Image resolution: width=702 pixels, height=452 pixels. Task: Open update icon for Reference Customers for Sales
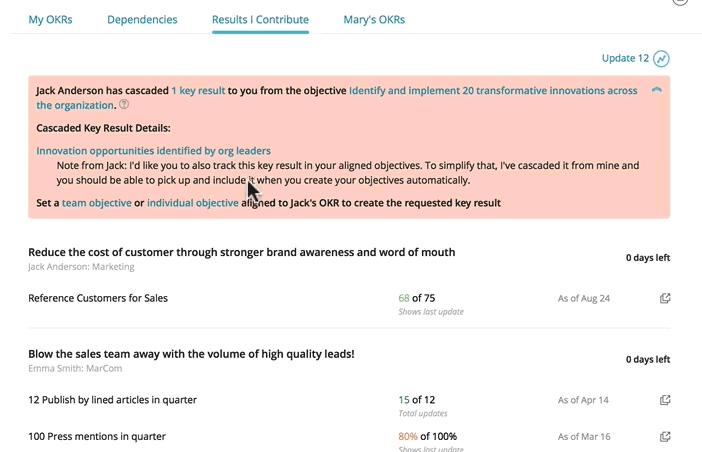pos(665,298)
